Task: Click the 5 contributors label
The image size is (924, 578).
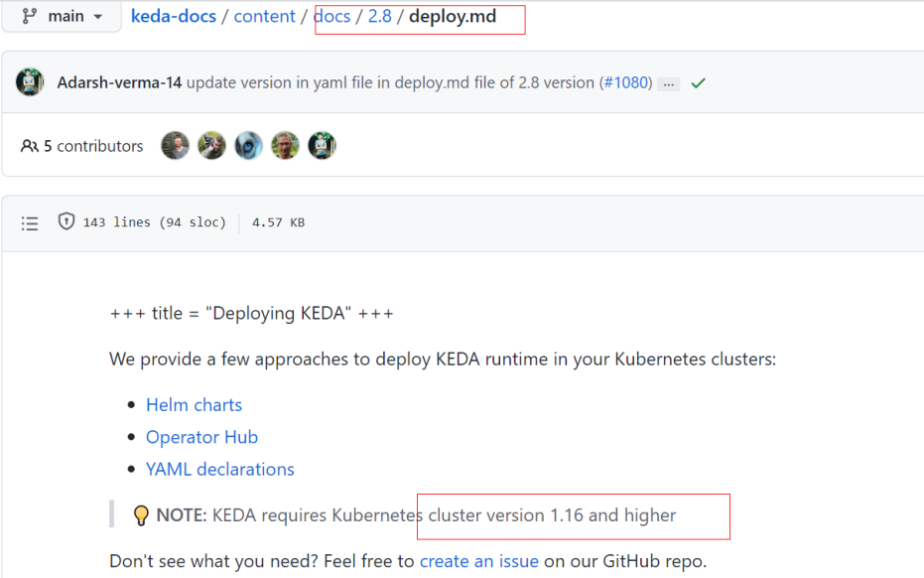Action: point(93,146)
